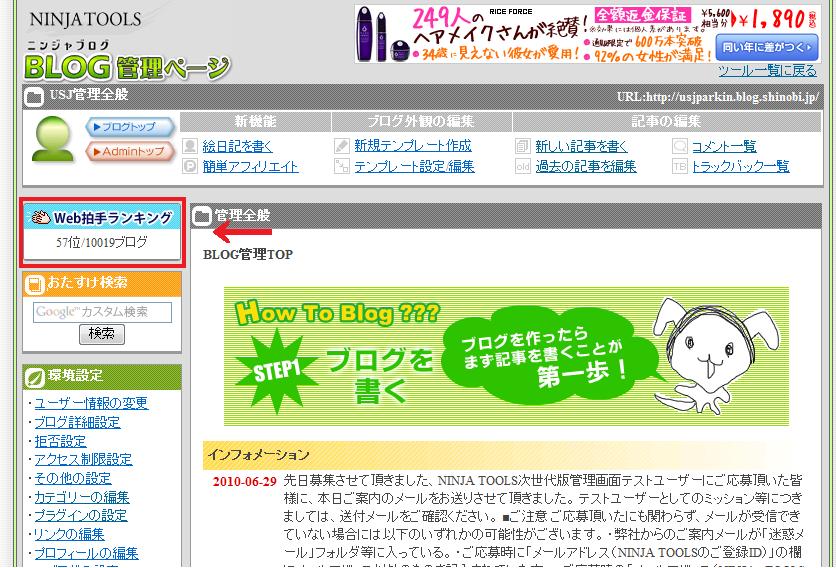Open the Adminトップ button
This screenshot has width=836, height=568.
click(x=130, y=152)
